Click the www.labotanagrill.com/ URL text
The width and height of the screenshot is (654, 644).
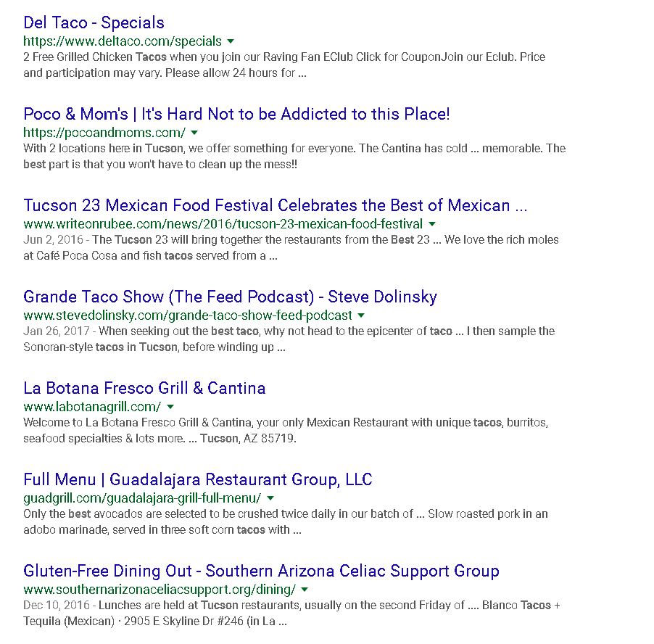pos(92,407)
